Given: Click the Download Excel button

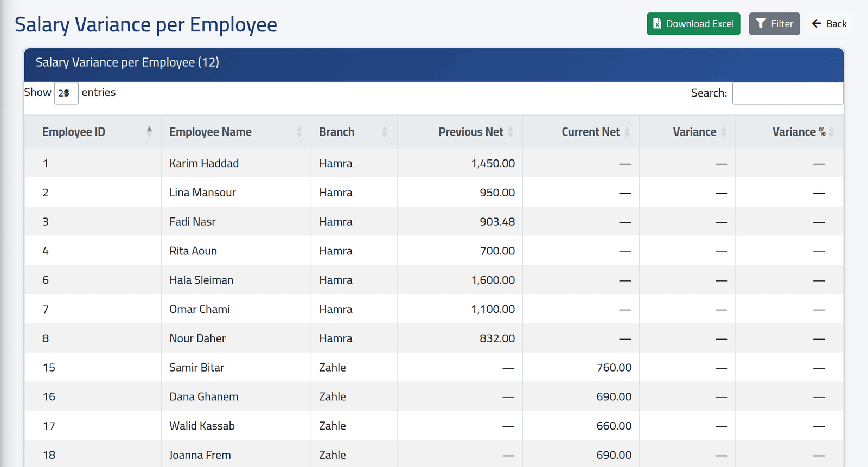Looking at the screenshot, I should pyautogui.click(x=693, y=24).
